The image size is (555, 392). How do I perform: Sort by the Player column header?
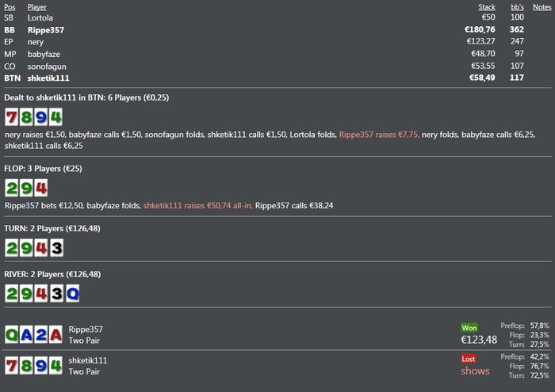coord(37,7)
